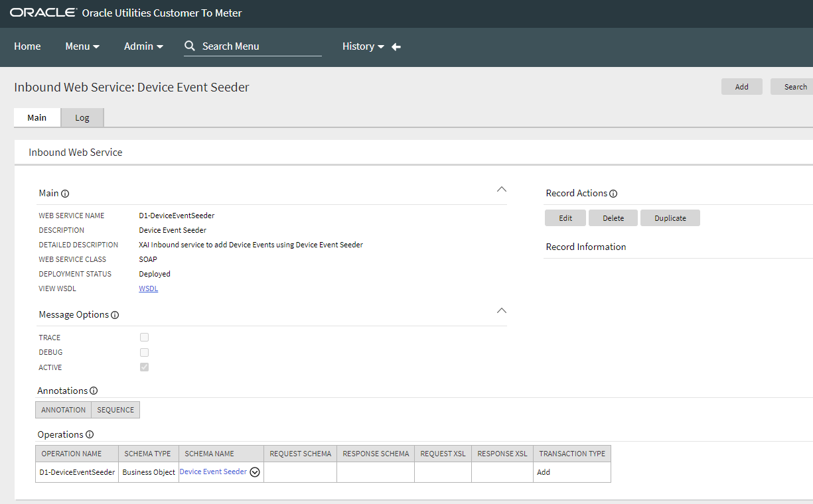This screenshot has width=813, height=504.
Task: Click the Edit record button
Action: point(565,218)
